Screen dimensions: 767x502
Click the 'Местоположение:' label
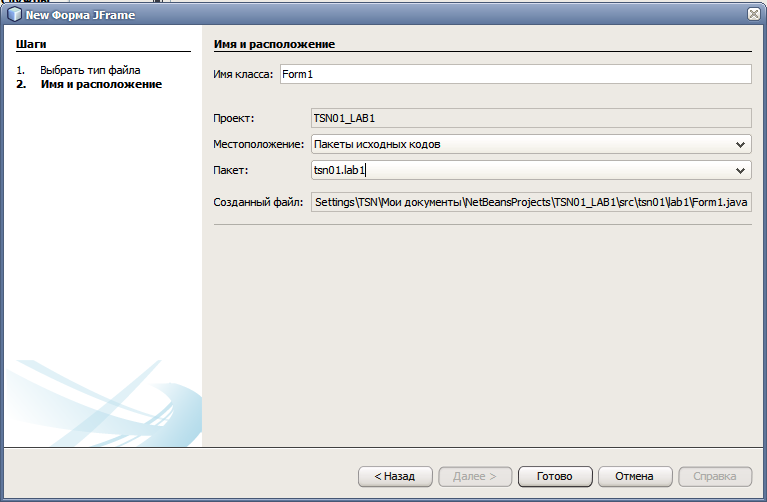click(258, 144)
